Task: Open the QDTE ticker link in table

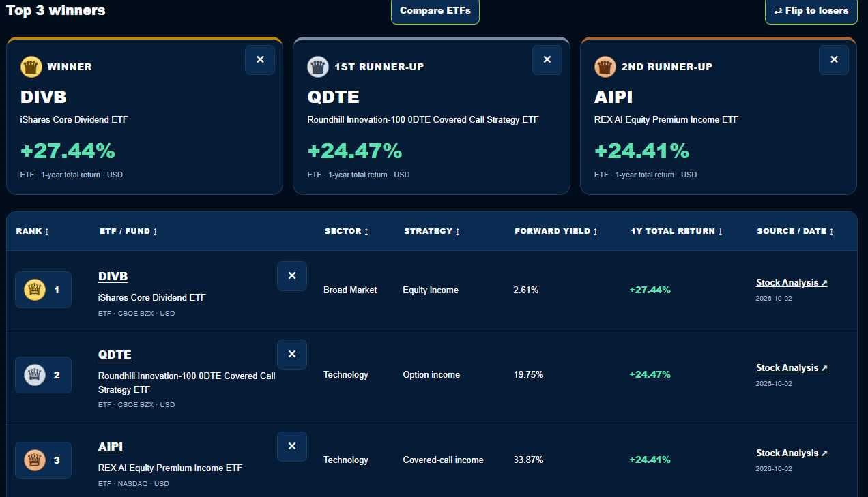Action: click(x=115, y=355)
